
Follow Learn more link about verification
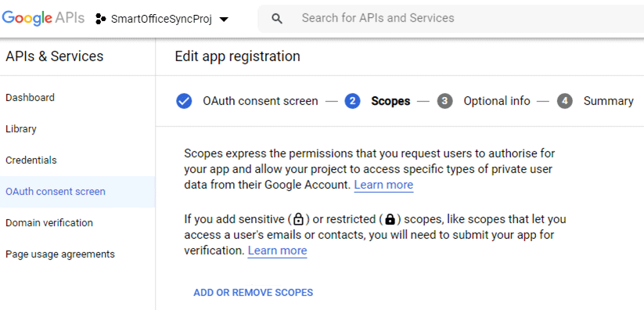(277, 251)
